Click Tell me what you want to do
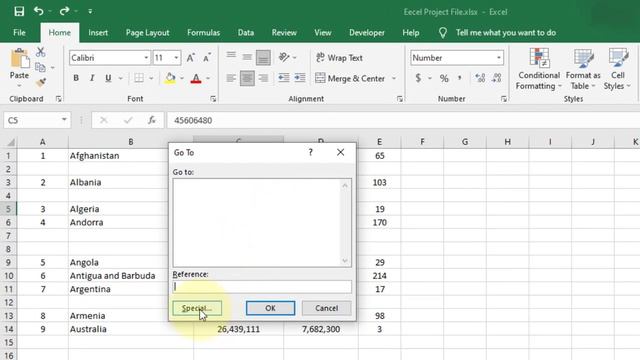This screenshot has width=640, height=360. pos(506,33)
